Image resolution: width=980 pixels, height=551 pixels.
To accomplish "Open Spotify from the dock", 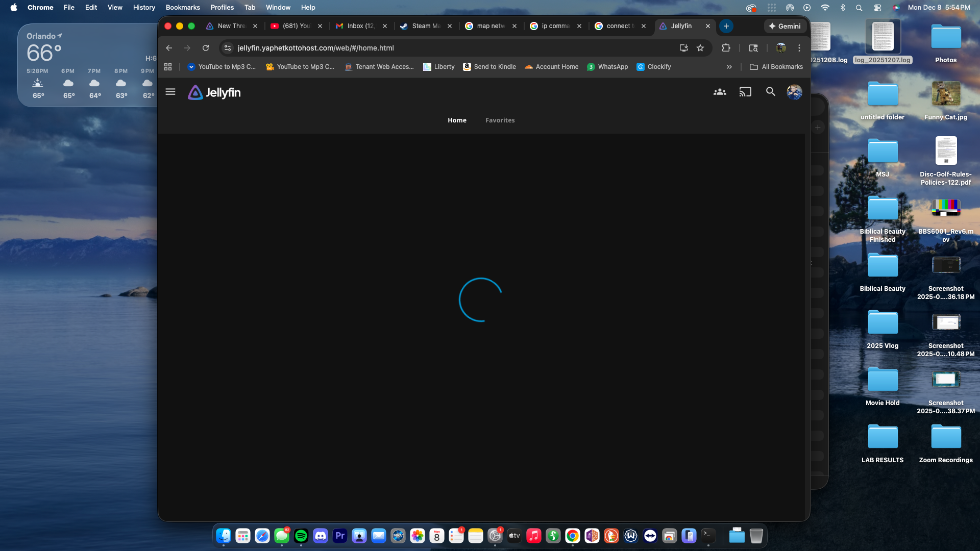I will point(301,536).
